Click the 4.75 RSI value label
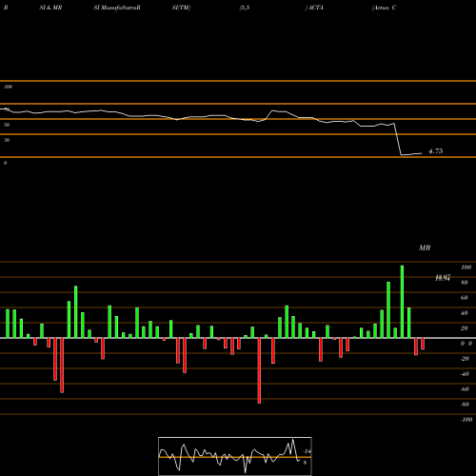This screenshot has width=476, height=476. [x=435, y=151]
